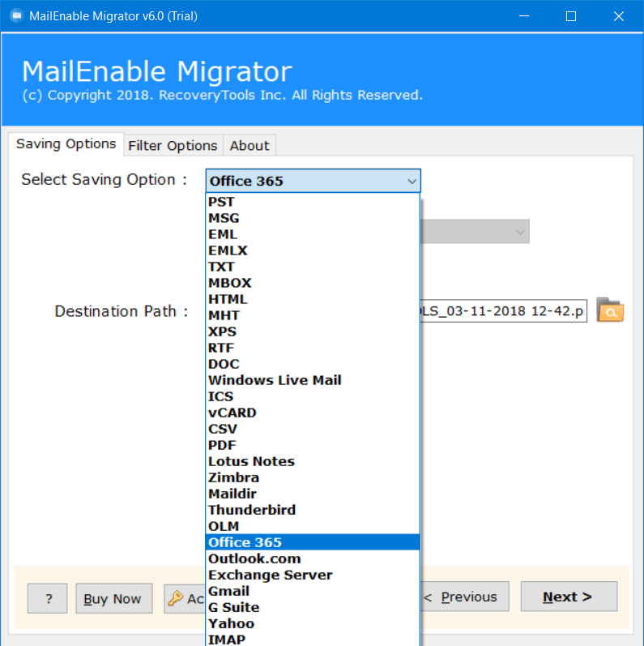The height and width of the screenshot is (646, 644).
Task: Maximize the MailEnable Migrator window
Action: point(571,16)
